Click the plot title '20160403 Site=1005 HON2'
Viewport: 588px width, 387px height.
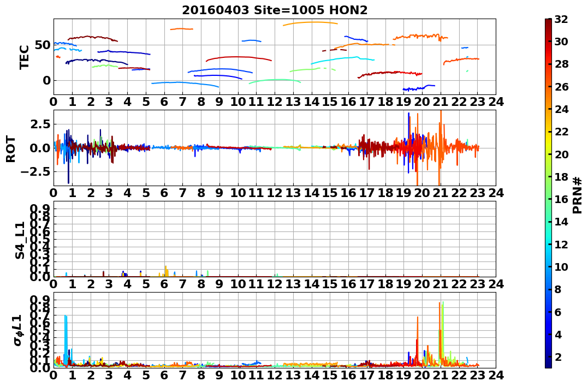[275, 10]
